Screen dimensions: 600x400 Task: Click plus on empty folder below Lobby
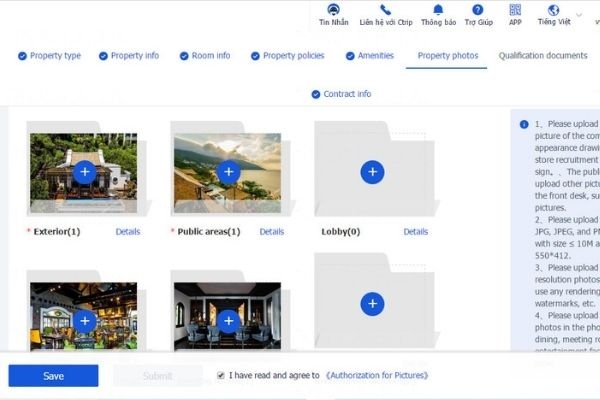point(372,304)
